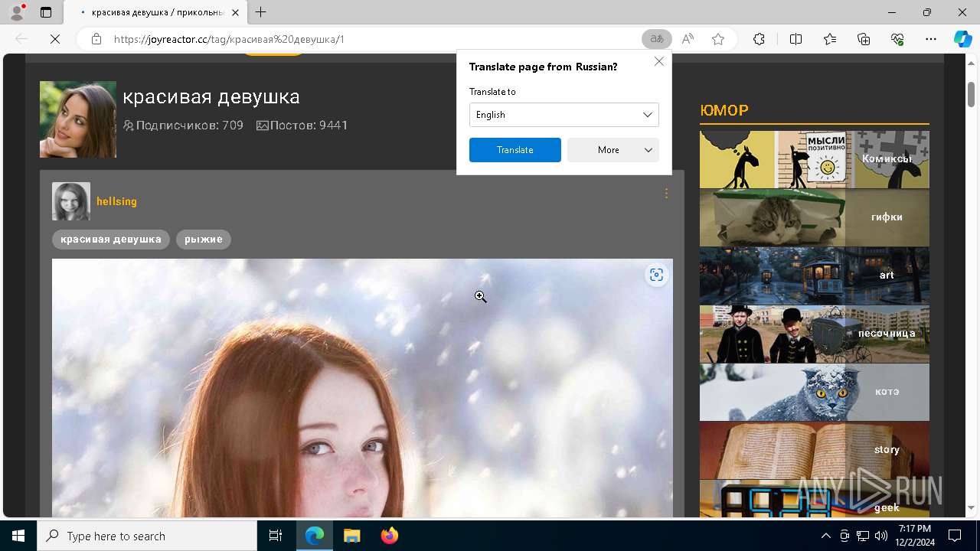Open the network tray icon
Screen dimensions: 980x551
[x=862, y=536]
